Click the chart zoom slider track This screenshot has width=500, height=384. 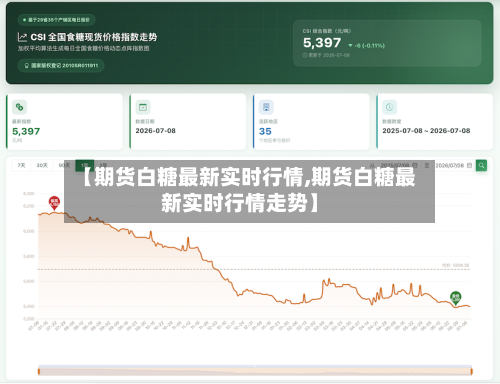[255, 371]
